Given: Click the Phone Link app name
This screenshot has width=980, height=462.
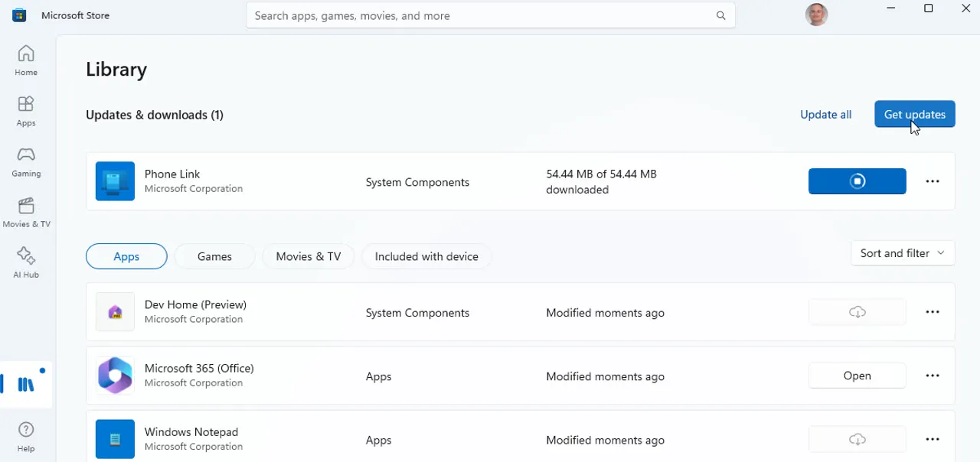Looking at the screenshot, I should click(x=172, y=174).
